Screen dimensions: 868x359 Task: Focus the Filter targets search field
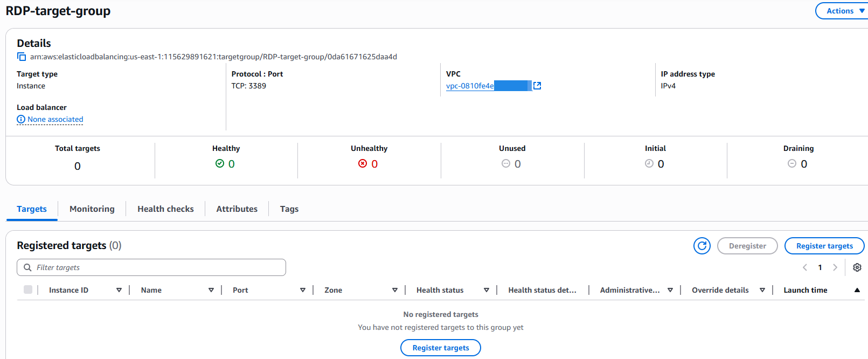coord(156,267)
